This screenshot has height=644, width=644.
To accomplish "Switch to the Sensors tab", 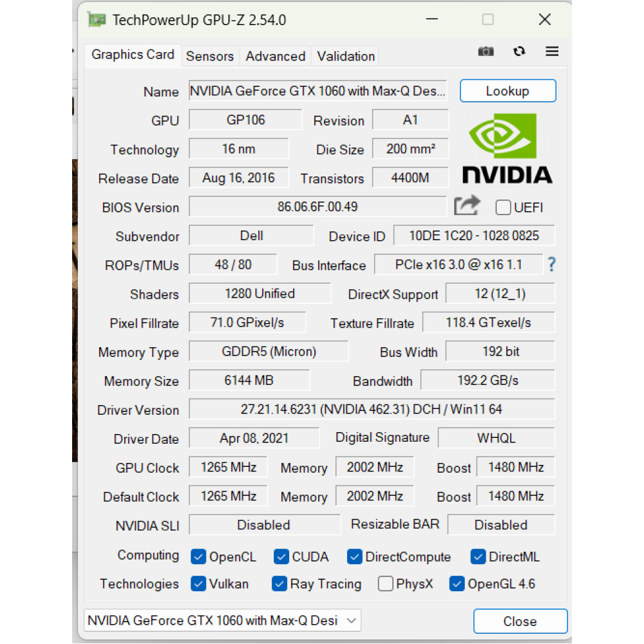I will (210, 56).
